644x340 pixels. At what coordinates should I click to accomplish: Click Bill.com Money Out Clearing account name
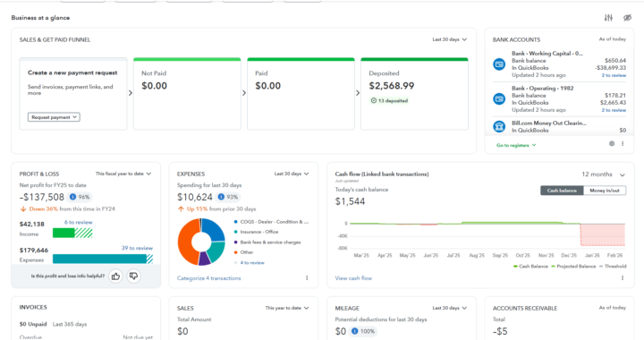pos(549,123)
